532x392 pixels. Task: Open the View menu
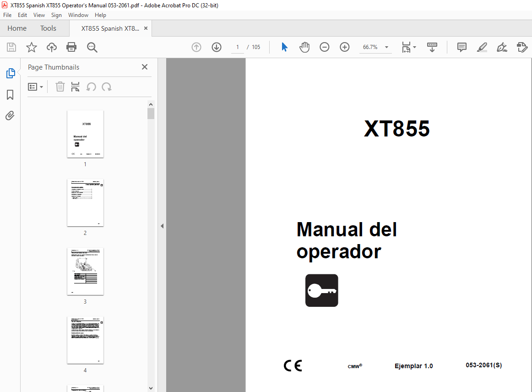(x=39, y=15)
